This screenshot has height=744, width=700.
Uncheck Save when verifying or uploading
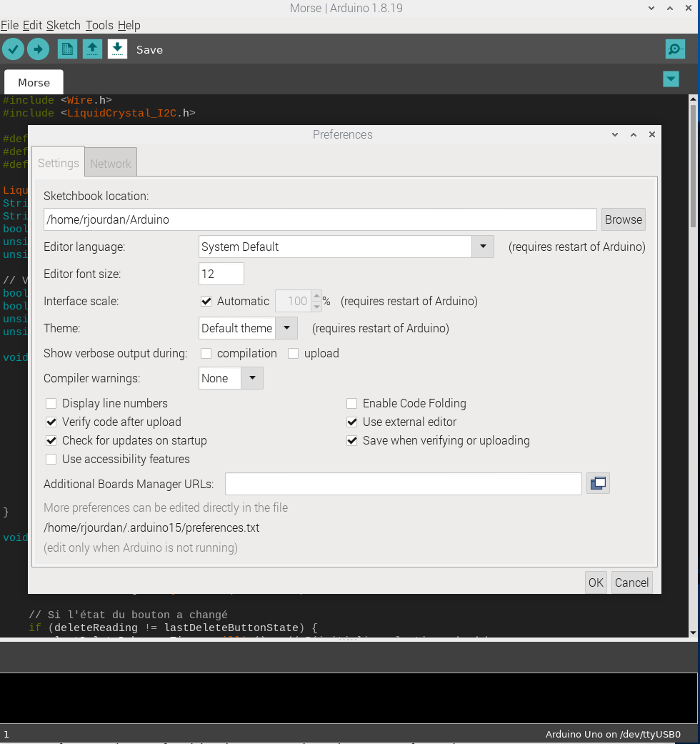pos(351,440)
